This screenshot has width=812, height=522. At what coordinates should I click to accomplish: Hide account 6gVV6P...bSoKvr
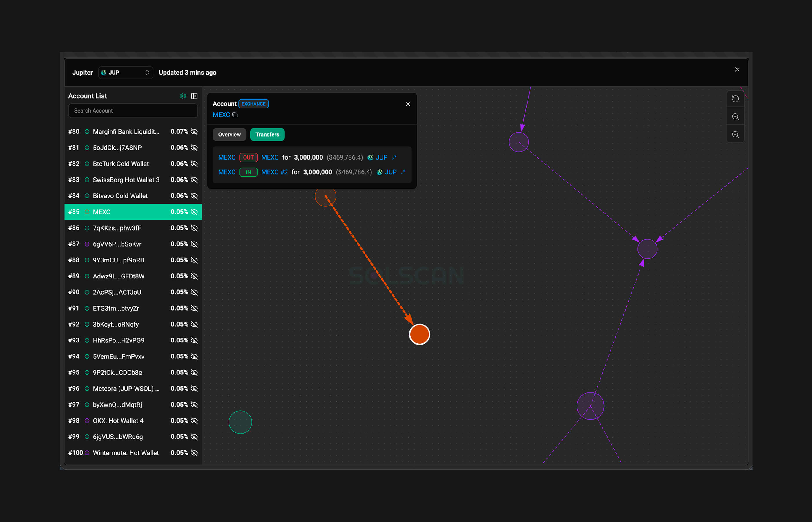pos(194,244)
